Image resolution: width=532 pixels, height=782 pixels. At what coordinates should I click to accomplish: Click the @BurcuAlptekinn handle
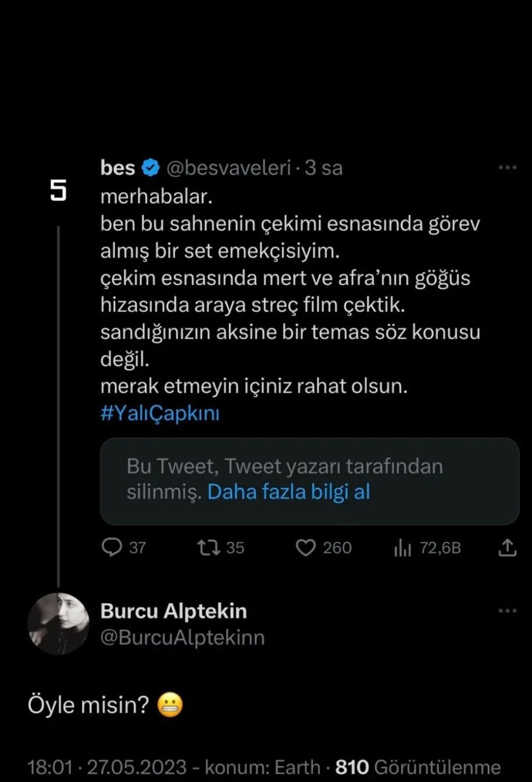(x=183, y=637)
